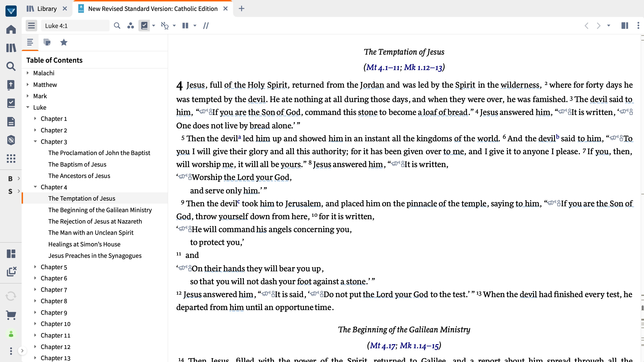Open Healings at Simon's House entry
The image size is (644, 362).
point(84,244)
